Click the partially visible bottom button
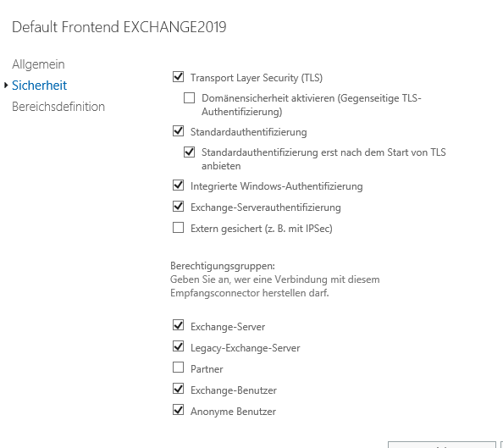Image resolution: width=503 pixels, height=448 pixels. (442, 445)
